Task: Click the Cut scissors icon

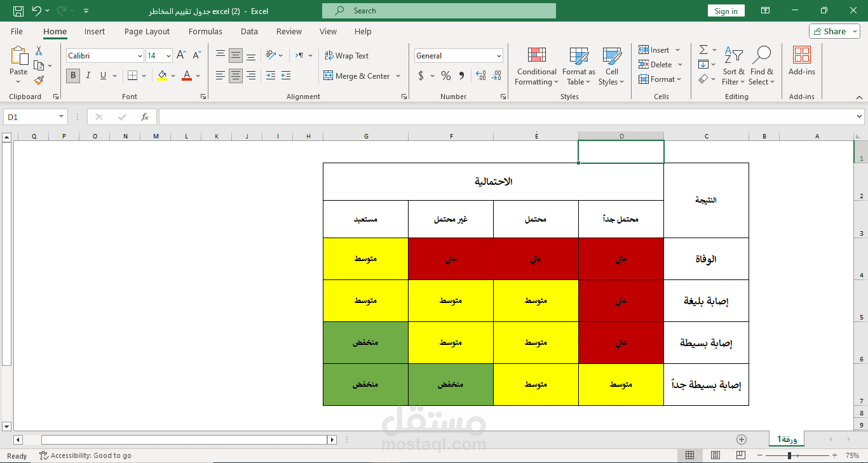Action: 39,51
